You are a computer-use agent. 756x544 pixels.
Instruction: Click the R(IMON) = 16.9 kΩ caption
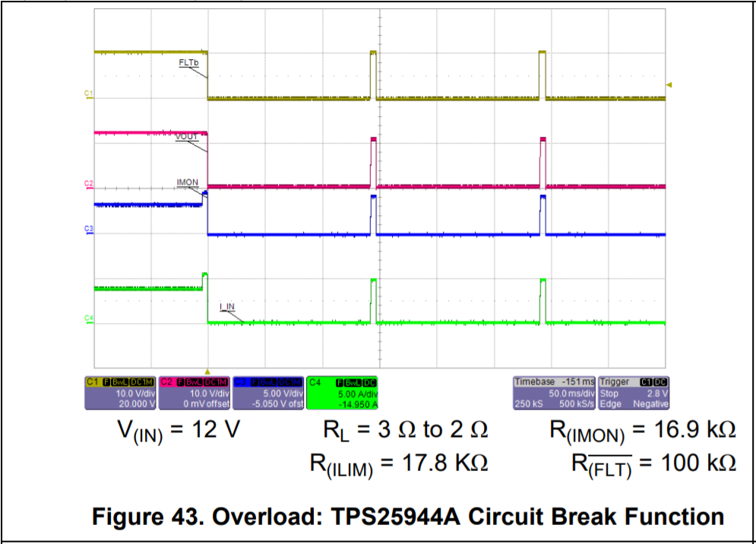[643, 431]
